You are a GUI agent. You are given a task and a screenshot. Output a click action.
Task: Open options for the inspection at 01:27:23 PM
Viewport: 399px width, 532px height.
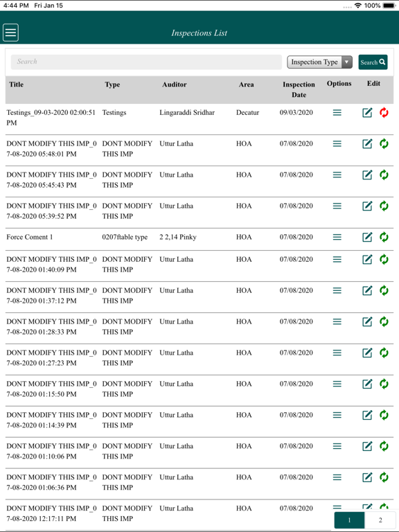pos(337,353)
